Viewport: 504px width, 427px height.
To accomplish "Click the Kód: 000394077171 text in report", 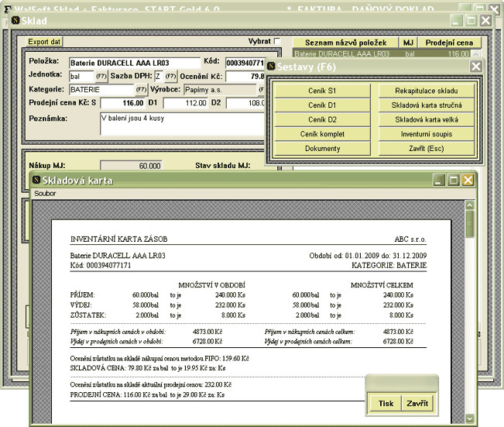I will pyautogui.click(x=101, y=266).
